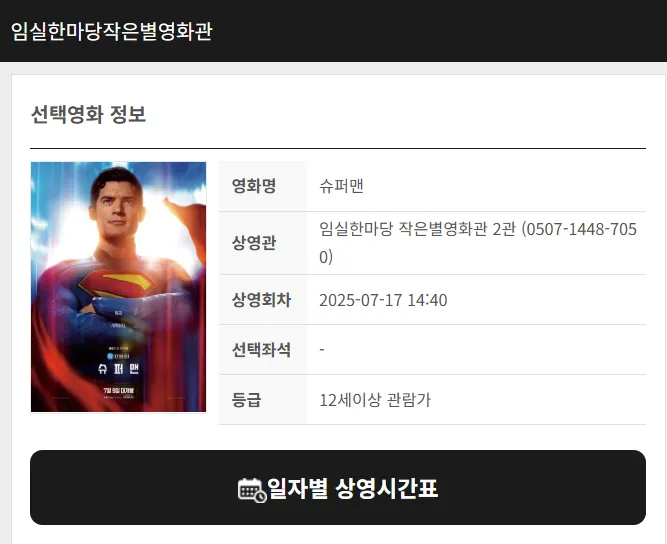
Task: Click the 임실한마당작은별영화관 header title
Action: 111,31
